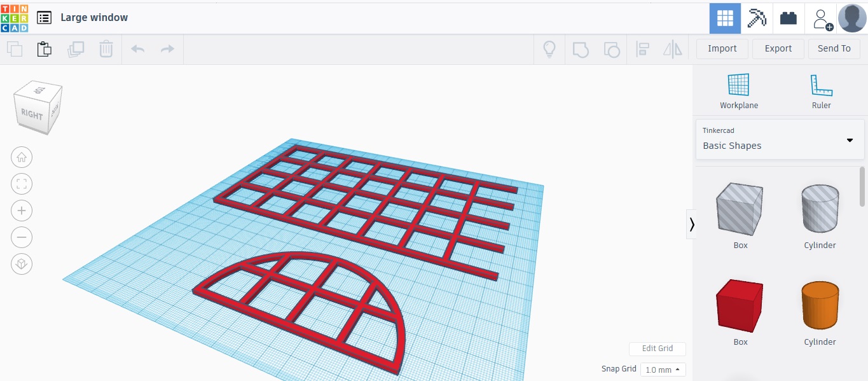
Task: Click the Copy toolbar icon
Action: (x=14, y=49)
